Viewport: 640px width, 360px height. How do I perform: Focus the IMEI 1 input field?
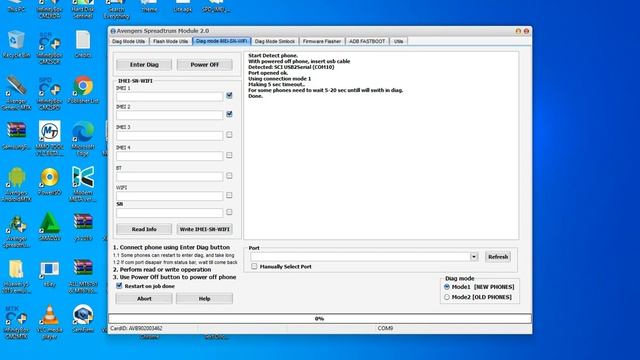coord(169,96)
